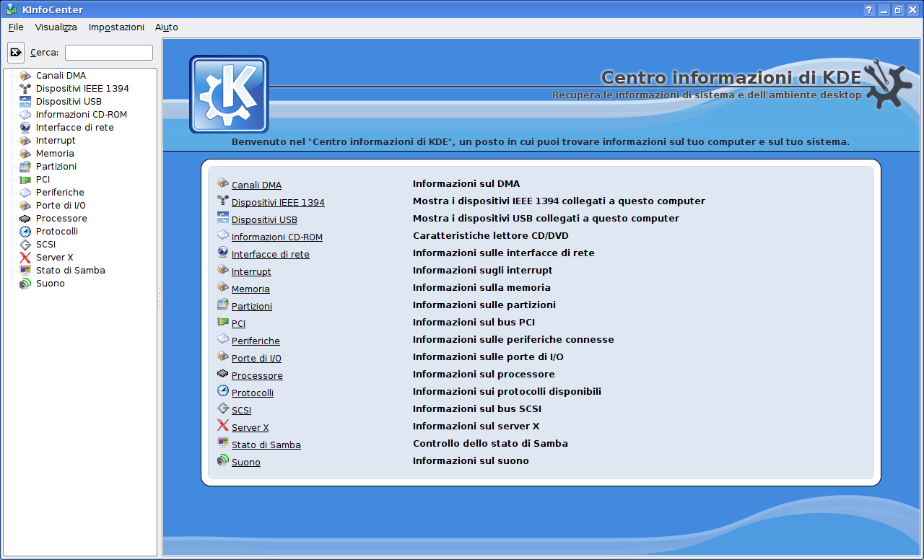Open the Periferiche link in main panel
Screen dimensions: 924x560
pos(256,341)
